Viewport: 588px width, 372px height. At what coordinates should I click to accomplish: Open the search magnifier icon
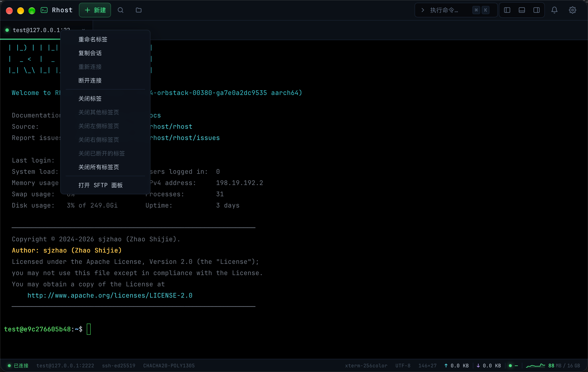pos(120,10)
